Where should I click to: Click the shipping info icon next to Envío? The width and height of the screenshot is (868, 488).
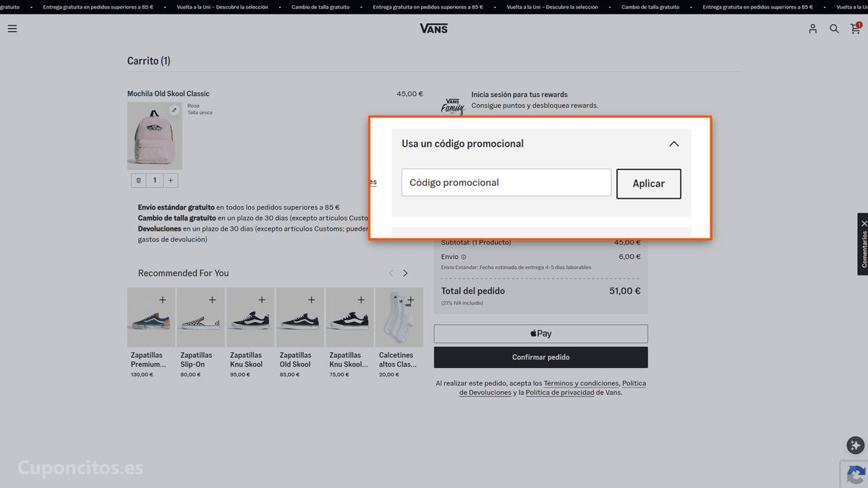point(464,257)
